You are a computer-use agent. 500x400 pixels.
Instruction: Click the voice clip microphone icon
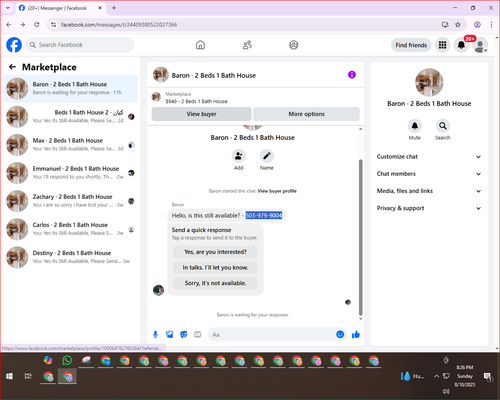pos(155,334)
